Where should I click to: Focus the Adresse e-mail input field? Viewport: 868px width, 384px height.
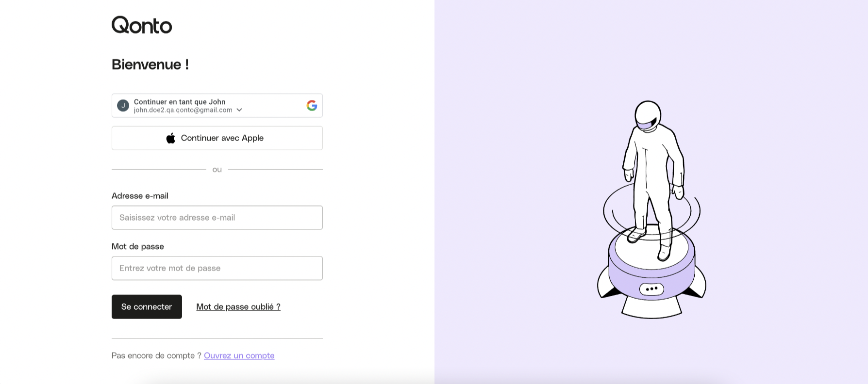pyautogui.click(x=217, y=218)
